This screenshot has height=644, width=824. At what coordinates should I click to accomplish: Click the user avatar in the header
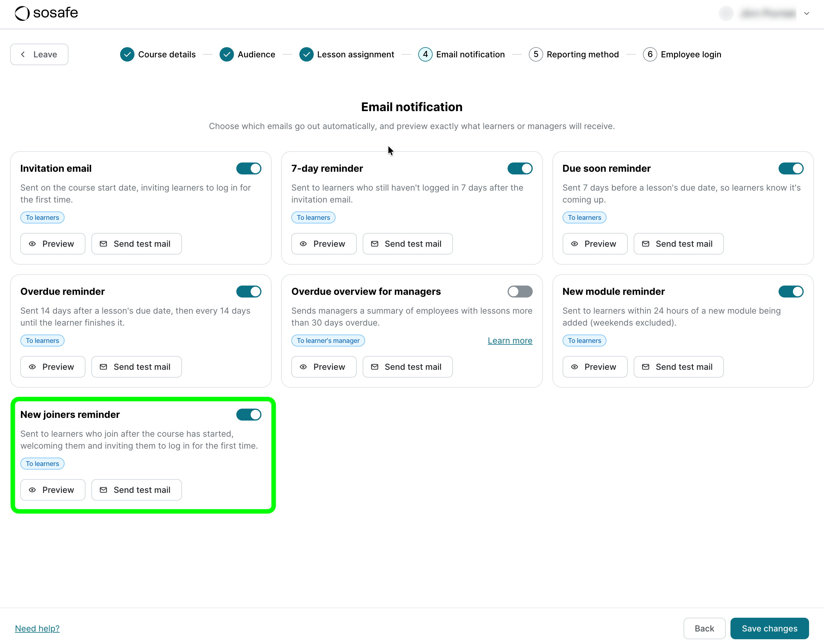click(x=726, y=13)
